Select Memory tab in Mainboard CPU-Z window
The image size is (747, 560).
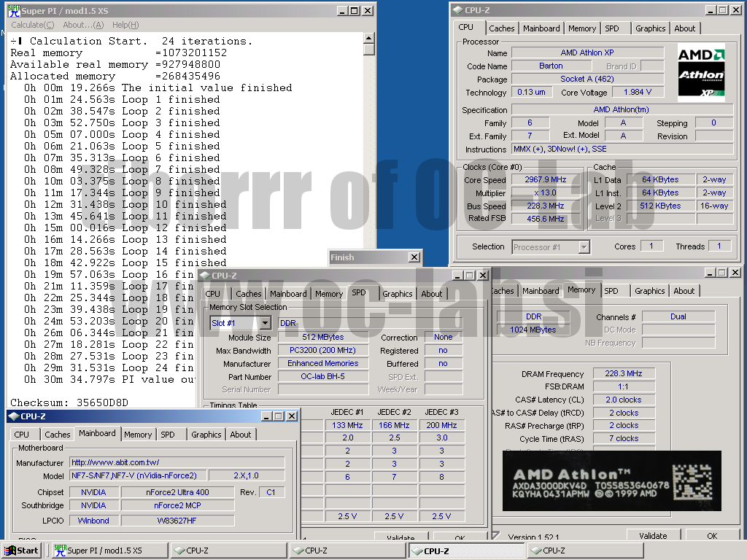click(138, 435)
